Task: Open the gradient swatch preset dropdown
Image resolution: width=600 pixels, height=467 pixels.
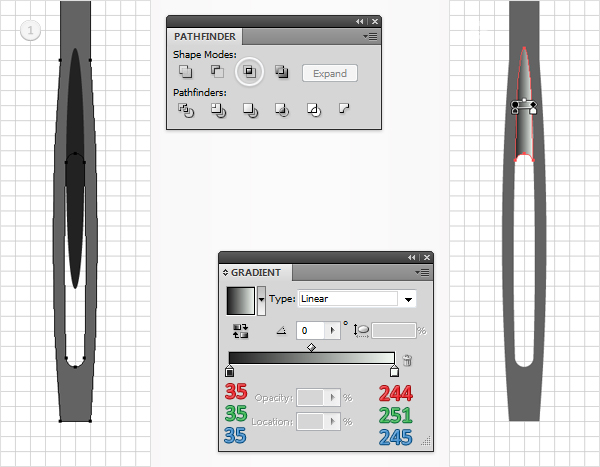Action: click(261, 300)
